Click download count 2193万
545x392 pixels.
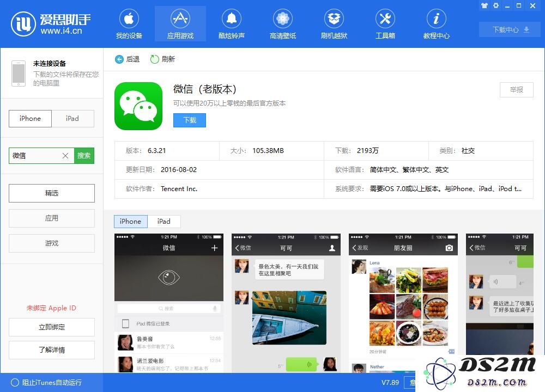tap(368, 151)
